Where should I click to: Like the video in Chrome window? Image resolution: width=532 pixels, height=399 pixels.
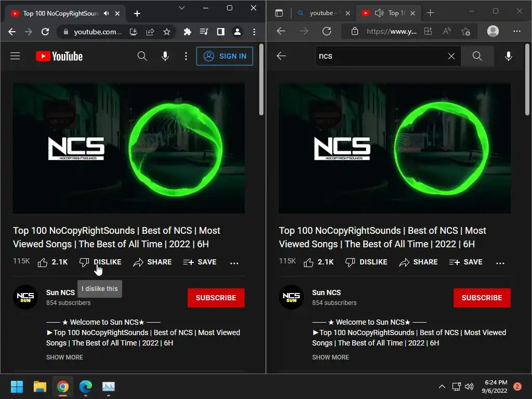pos(52,262)
